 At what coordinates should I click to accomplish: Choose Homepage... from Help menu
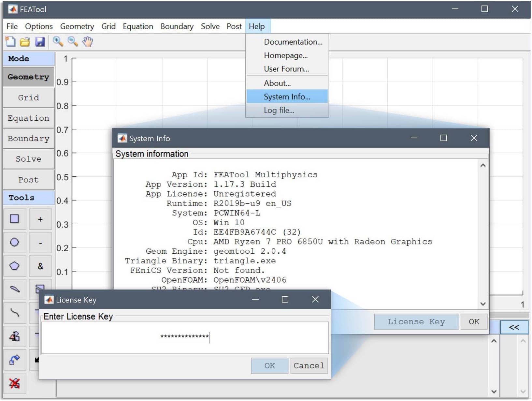287,55
